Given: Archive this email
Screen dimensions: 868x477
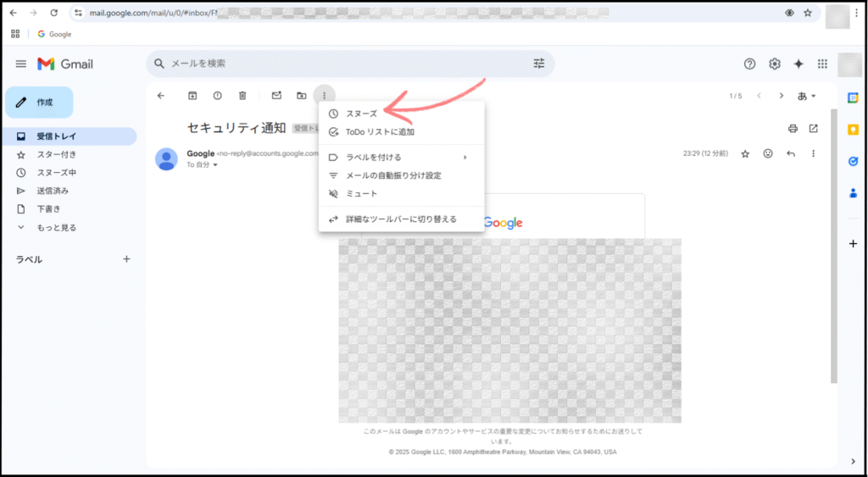Looking at the screenshot, I should pyautogui.click(x=192, y=96).
